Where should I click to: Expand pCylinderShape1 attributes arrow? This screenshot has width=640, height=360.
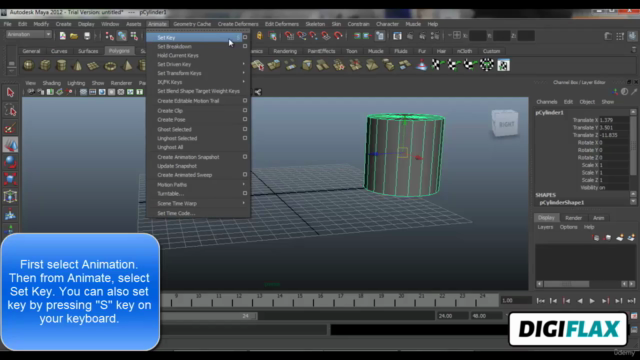pyautogui.click(x=633, y=202)
